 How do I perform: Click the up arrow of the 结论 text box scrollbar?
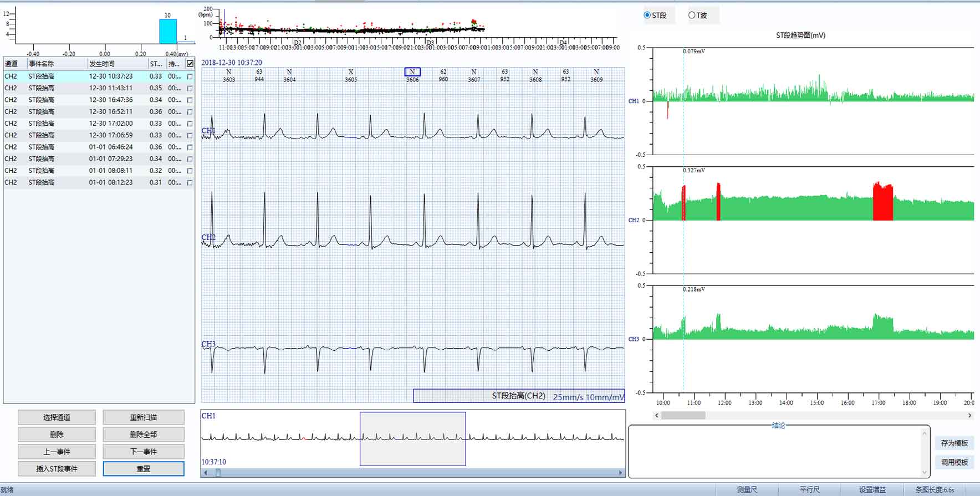(x=924, y=433)
